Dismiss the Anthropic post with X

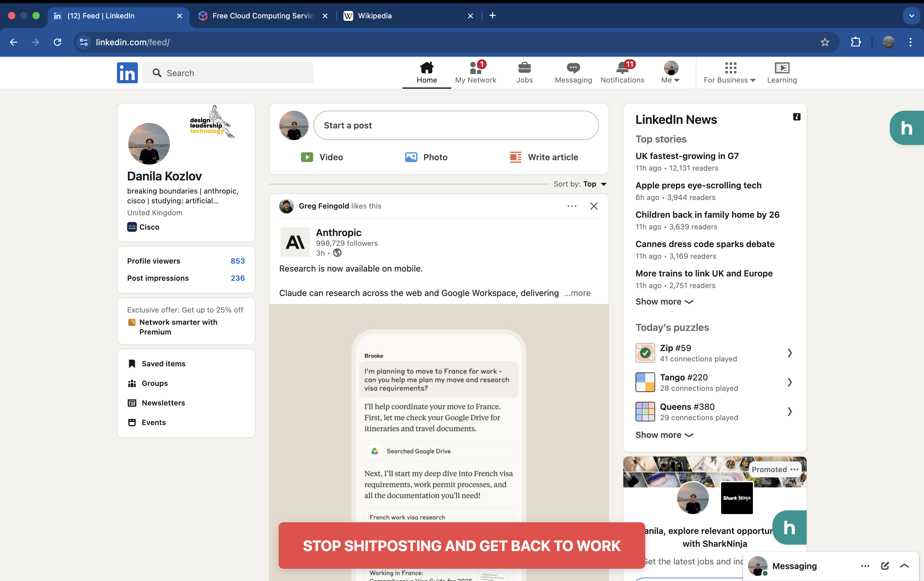(x=594, y=206)
